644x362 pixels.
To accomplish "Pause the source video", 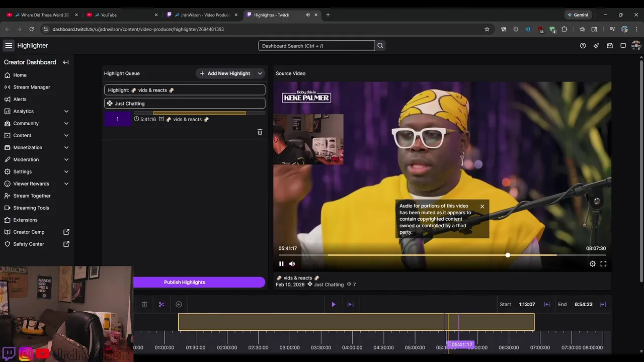I will 281,264.
